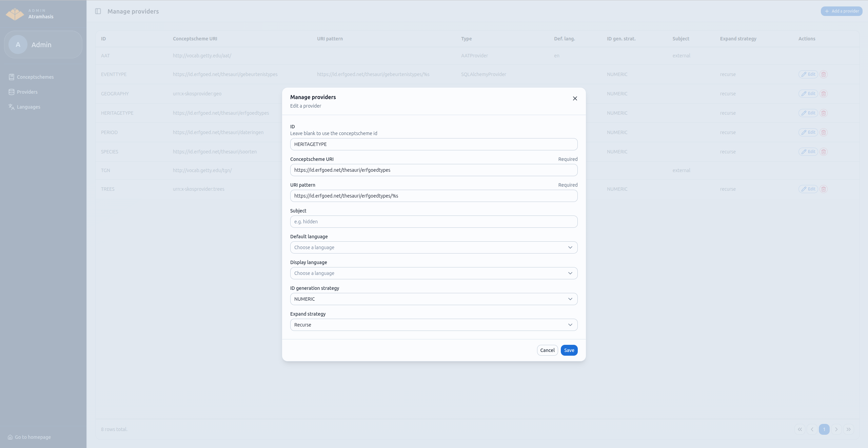
Task: Delete the EVENTTYPE provider
Action: click(x=824, y=74)
